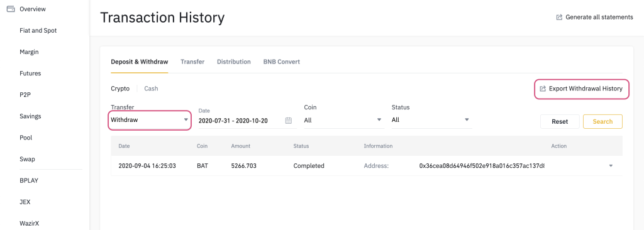644x230 pixels.
Task: Open Fiat and Spot in sidebar
Action: [38, 30]
